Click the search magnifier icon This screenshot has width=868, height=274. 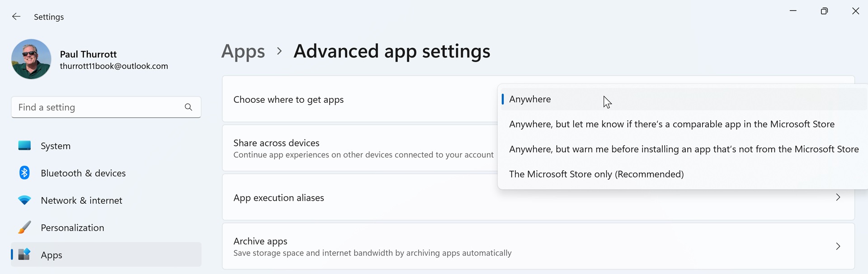click(189, 107)
